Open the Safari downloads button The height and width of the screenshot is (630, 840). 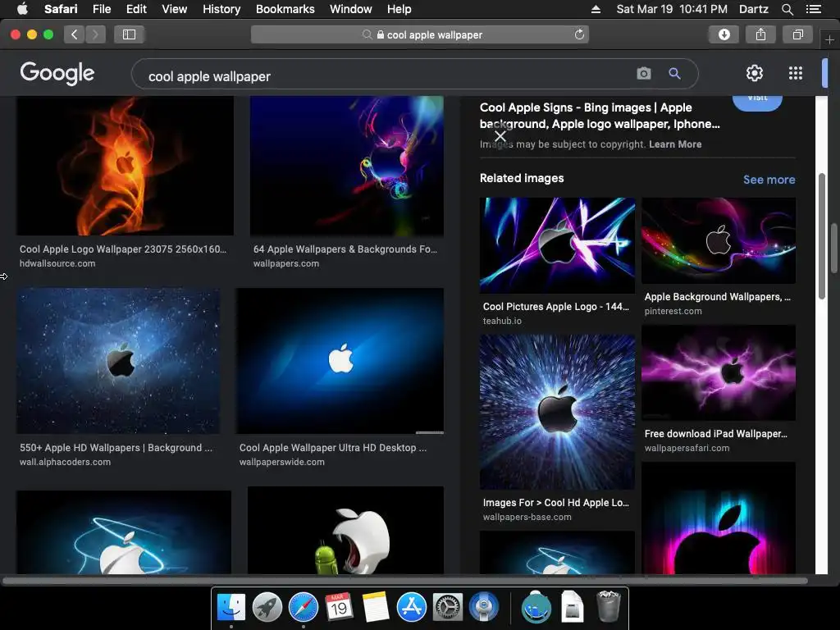click(x=724, y=34)
